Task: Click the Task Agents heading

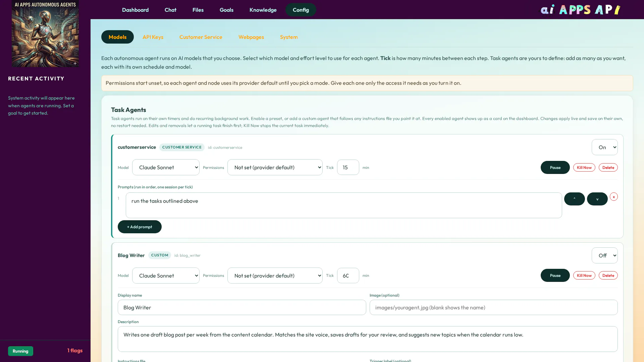Action: (128, 110)
